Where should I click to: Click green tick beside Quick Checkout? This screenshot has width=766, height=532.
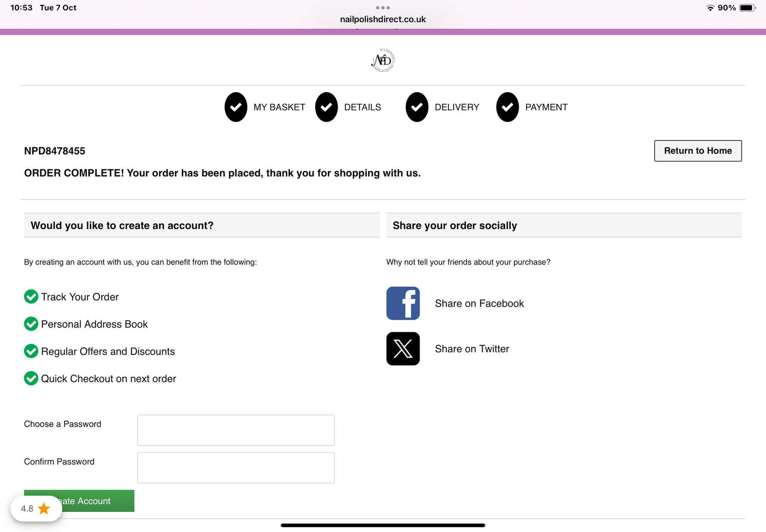31,379
